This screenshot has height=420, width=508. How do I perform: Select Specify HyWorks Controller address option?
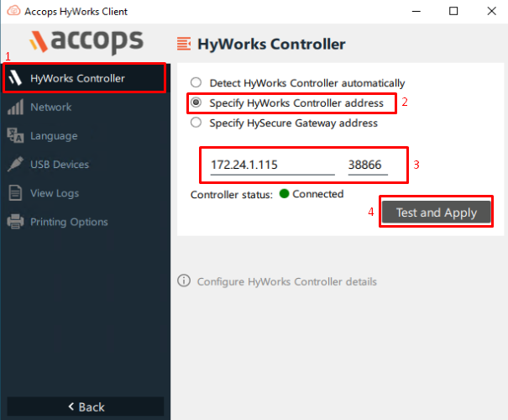tap(196, 103)
